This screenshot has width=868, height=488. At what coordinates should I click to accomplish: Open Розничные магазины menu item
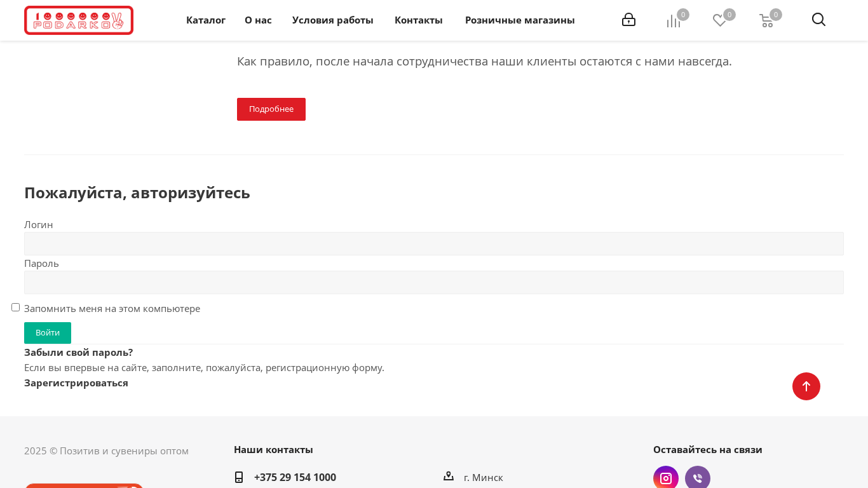pos(520,20)
